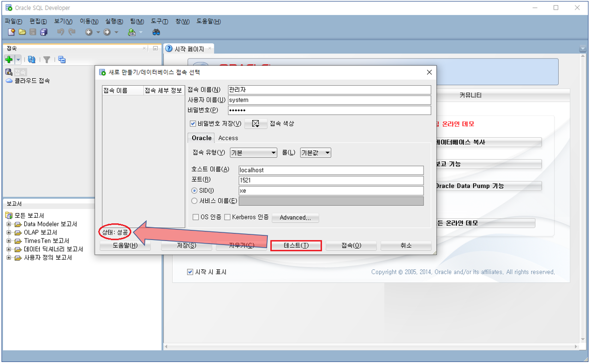Open dropdown arrow beside SQL Worksheet icon
The width and height of the screenshot is (590, 364).
[x=141, y=32]
